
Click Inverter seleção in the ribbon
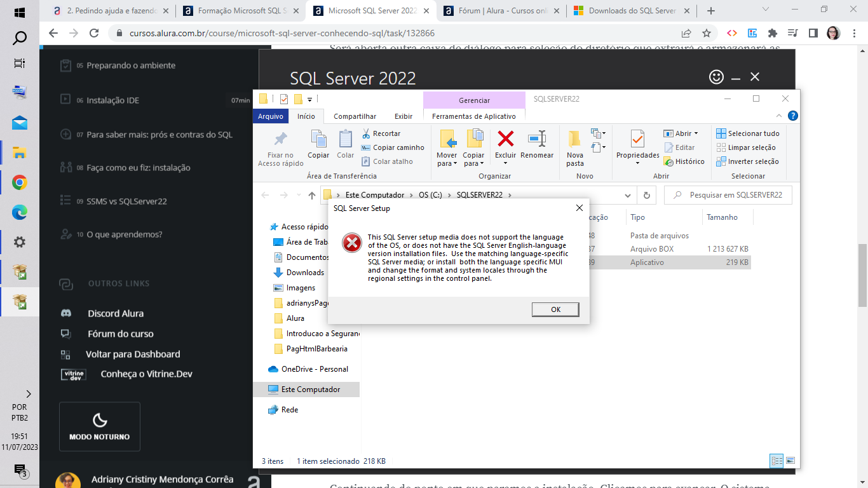[x=747, y=161]
